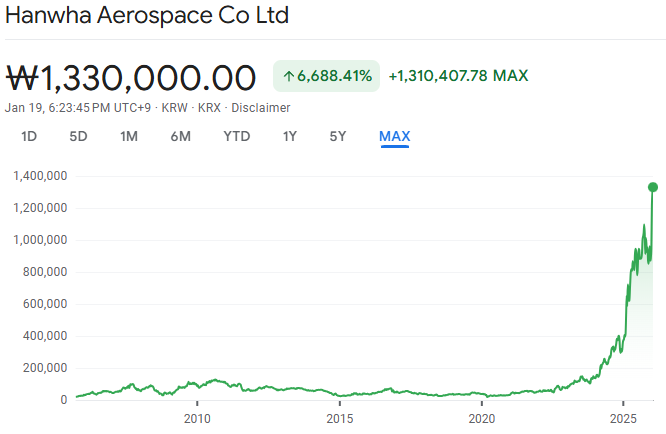This screenshot has height=434, width=666.
Task: Open the Disclaimer link
Action: coord(260,107)
